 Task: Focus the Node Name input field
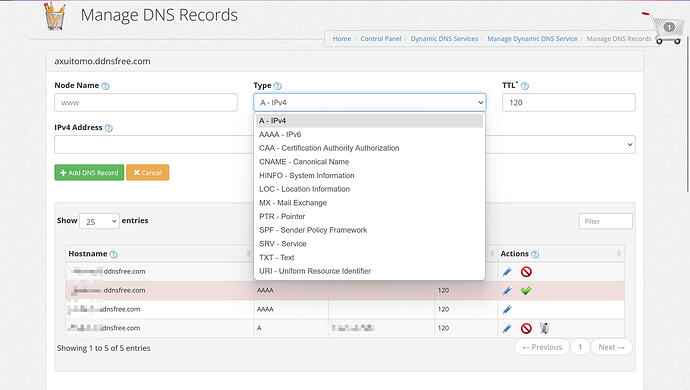[x=146, y=103]
